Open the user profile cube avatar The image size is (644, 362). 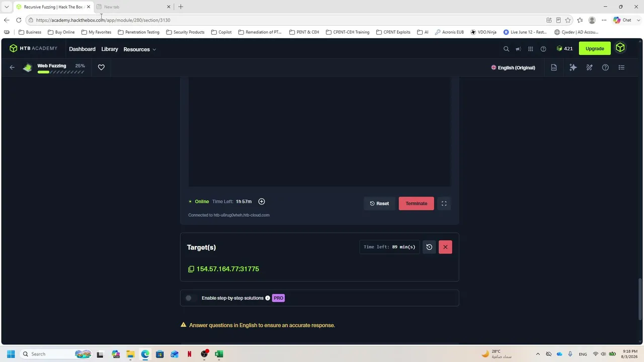click(620, 48)
